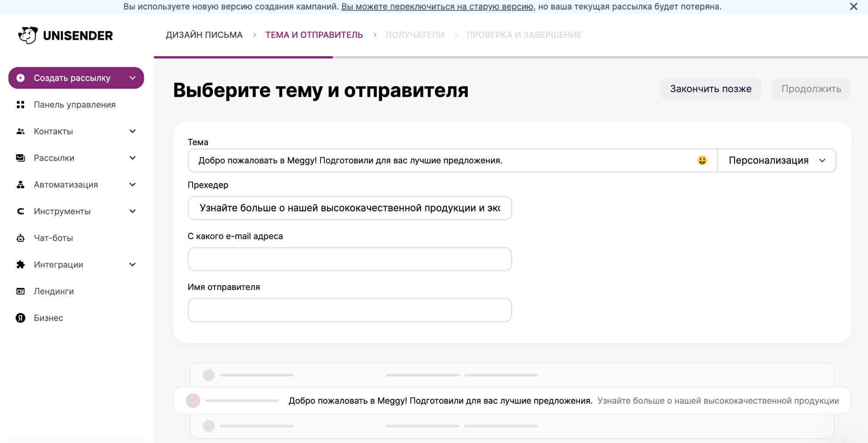Click the Создать рассылку button
This screenshot has height=443, width=868.
pyautogui.click(x=76, y=78)
